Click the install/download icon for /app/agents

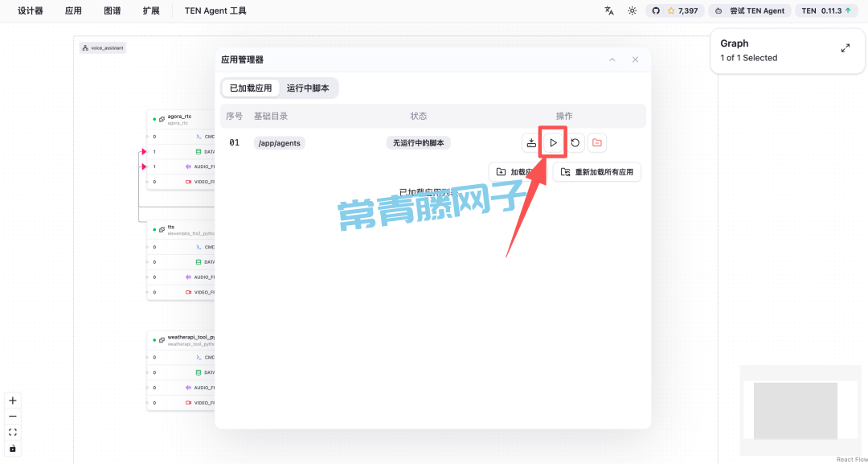click(x=531, y=143)
